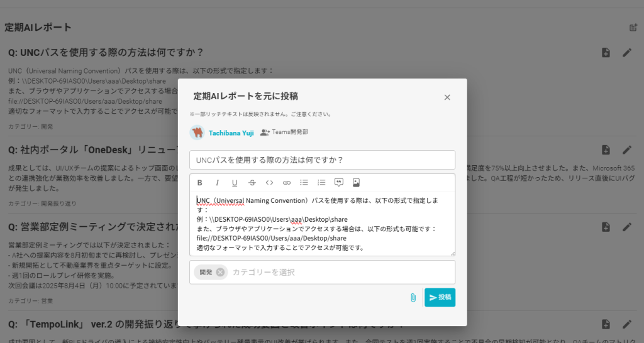Open Tachibana Yuji profile link
The height and width of the screenshot is (343, 644).
point(231,133)
